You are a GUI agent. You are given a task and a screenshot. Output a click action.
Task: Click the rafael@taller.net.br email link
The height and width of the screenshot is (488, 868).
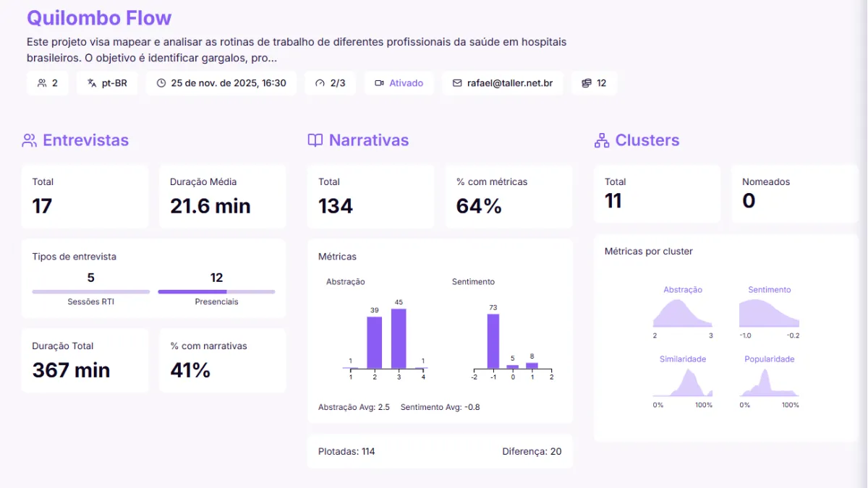point(508,82)
